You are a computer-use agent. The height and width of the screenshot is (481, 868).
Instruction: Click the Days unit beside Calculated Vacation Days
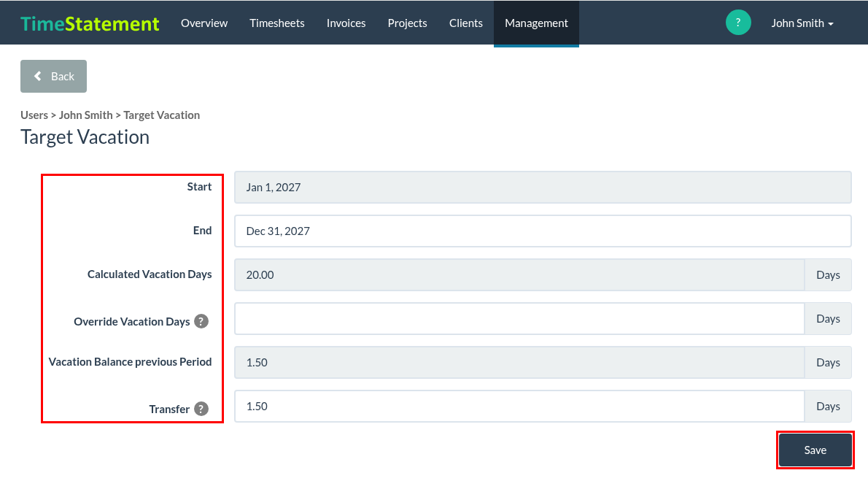[x=828, y=275]
